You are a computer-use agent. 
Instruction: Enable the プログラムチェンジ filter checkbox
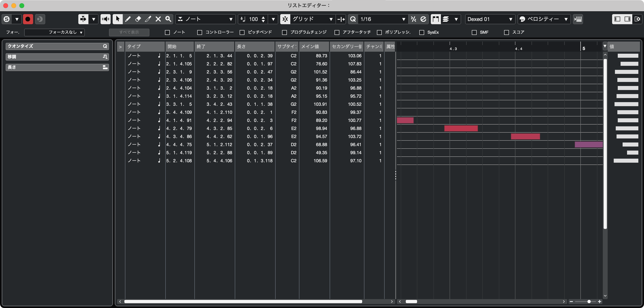pyautogui.click(x=284, y=32)
